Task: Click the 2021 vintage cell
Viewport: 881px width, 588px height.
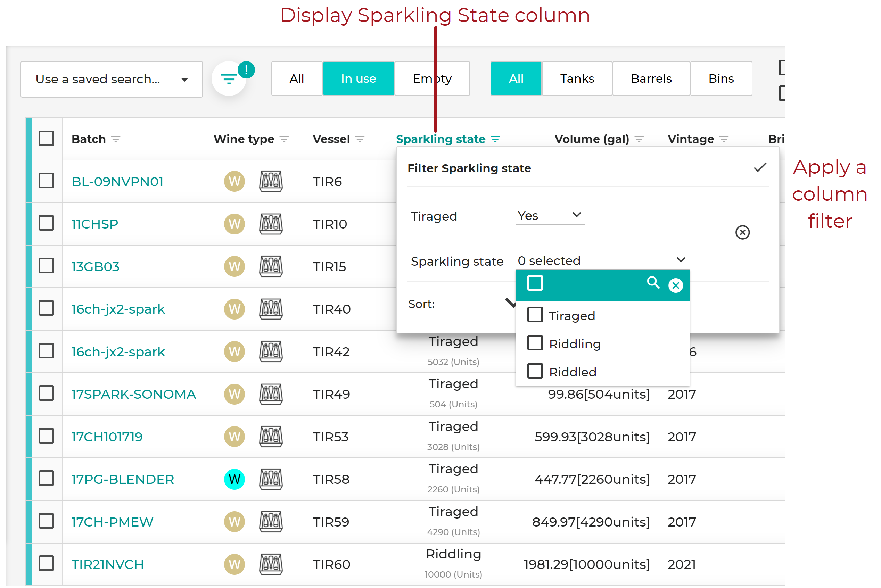Action: (682, 565)
